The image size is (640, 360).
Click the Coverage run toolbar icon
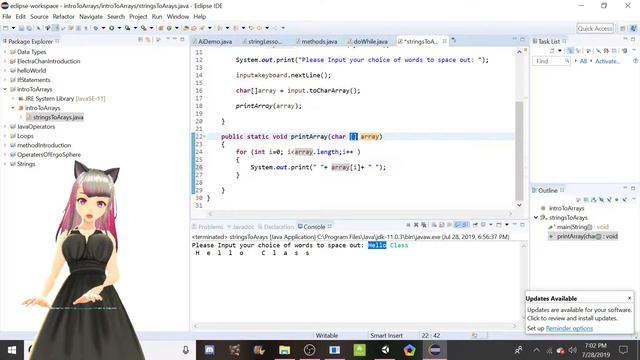click(x=128, y=28)
